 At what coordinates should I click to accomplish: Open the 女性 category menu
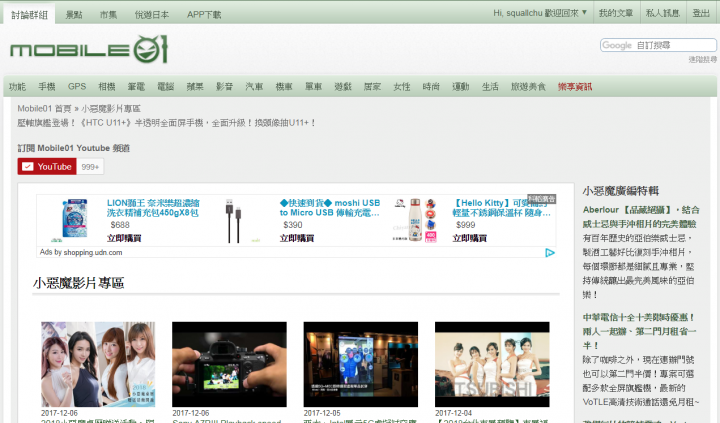402,86
